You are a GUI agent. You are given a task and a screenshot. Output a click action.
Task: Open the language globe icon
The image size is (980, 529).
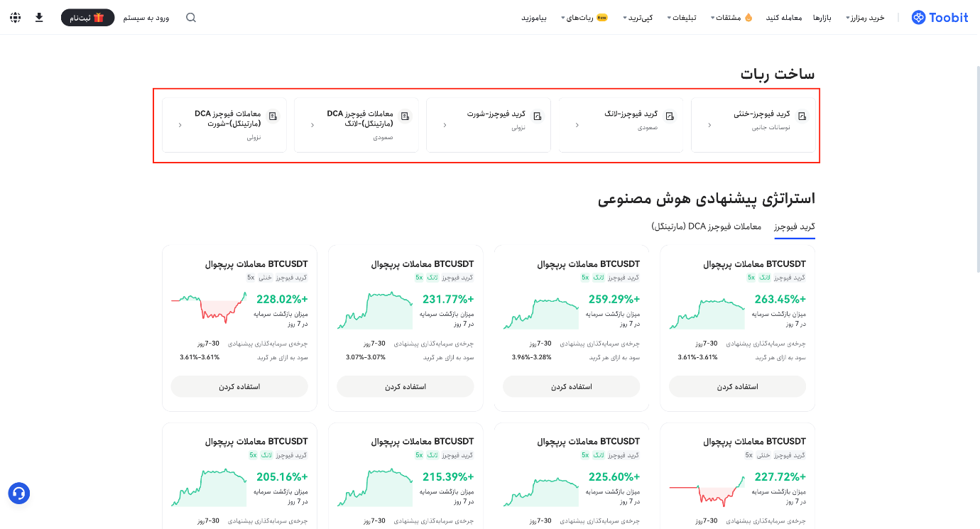pyautogui.click(x=16, y=17)
